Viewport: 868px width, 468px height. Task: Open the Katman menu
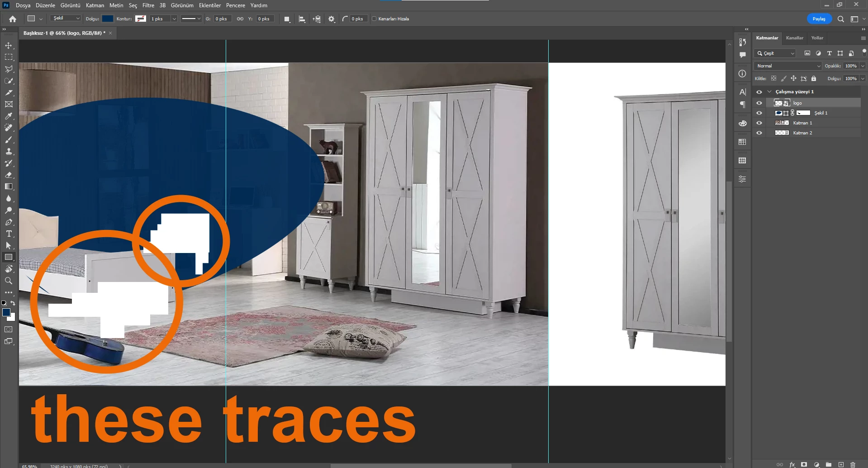[95, 5]
